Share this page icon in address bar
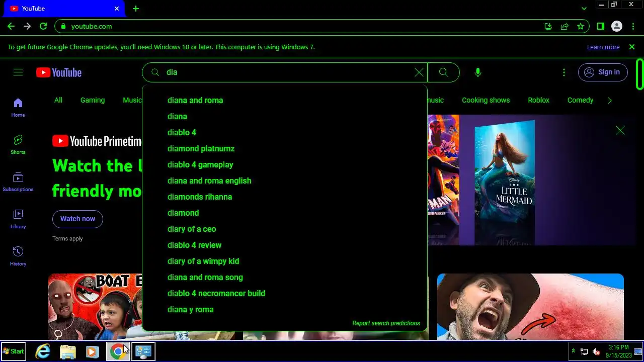The image size is (644, 362). 565,26
